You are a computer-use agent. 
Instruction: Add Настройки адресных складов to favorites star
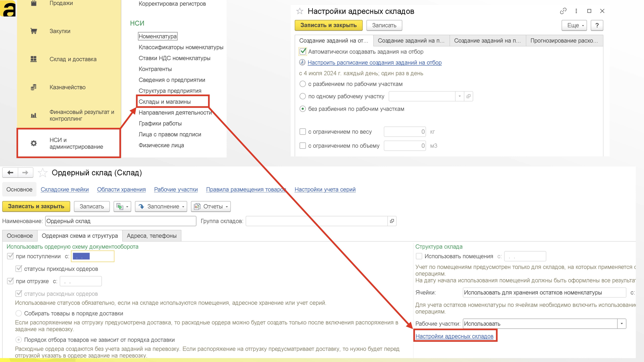pyautogui.click(x=299, y=11)
